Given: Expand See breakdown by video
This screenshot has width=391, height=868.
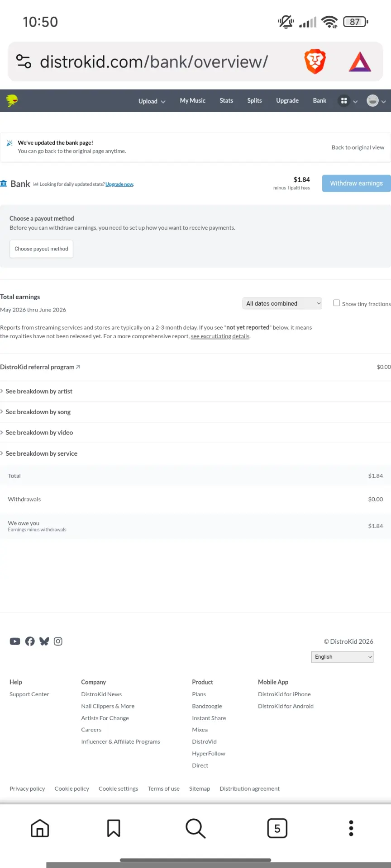Looking at the screenshot, I should pyautogui.click(x=37, y=433).
